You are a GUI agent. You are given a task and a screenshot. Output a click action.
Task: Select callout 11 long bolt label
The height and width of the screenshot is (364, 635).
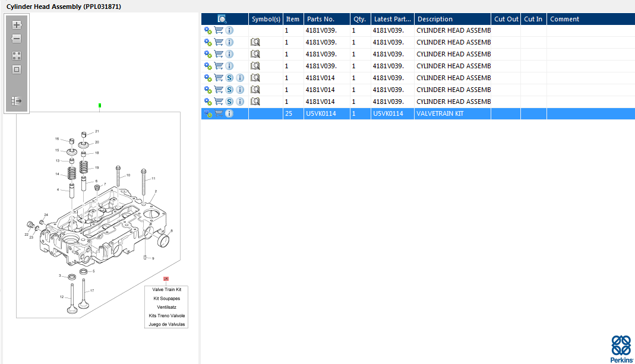tap(153, 179)
